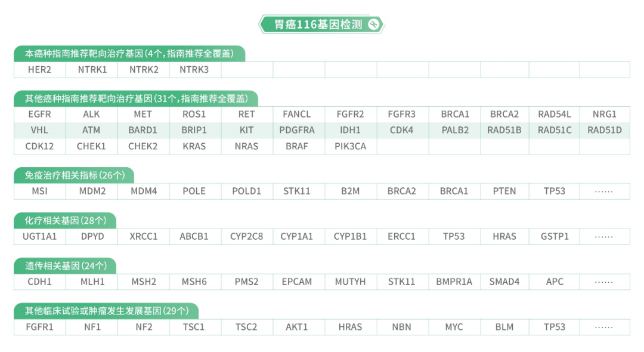
Task: Click the MET gene cell
Action: click(144, 114)
